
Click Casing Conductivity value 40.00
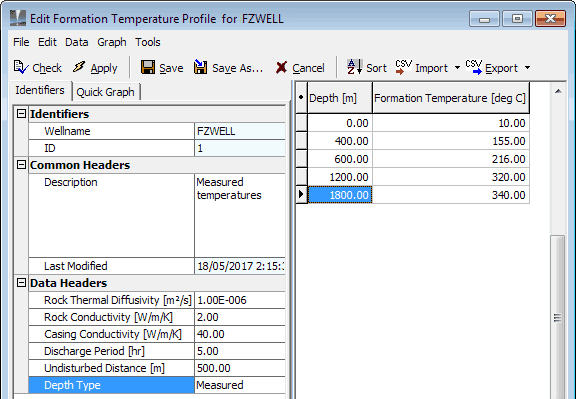240,334
